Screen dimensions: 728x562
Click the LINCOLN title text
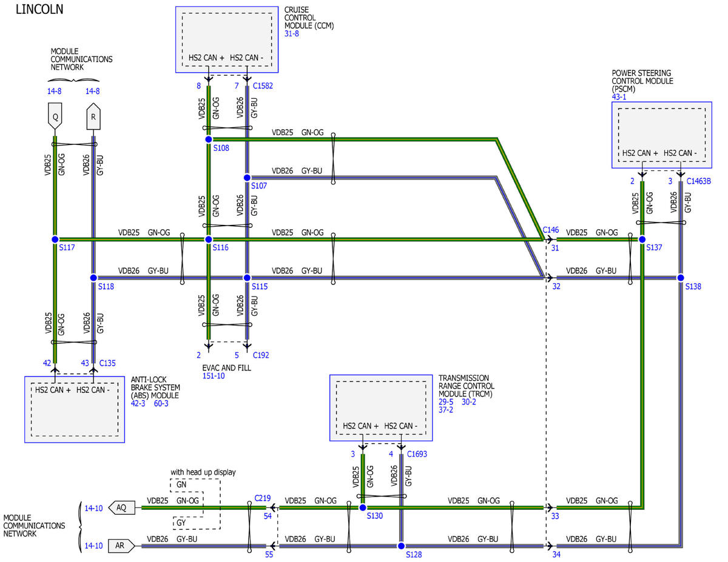click(x=38, y=9)
